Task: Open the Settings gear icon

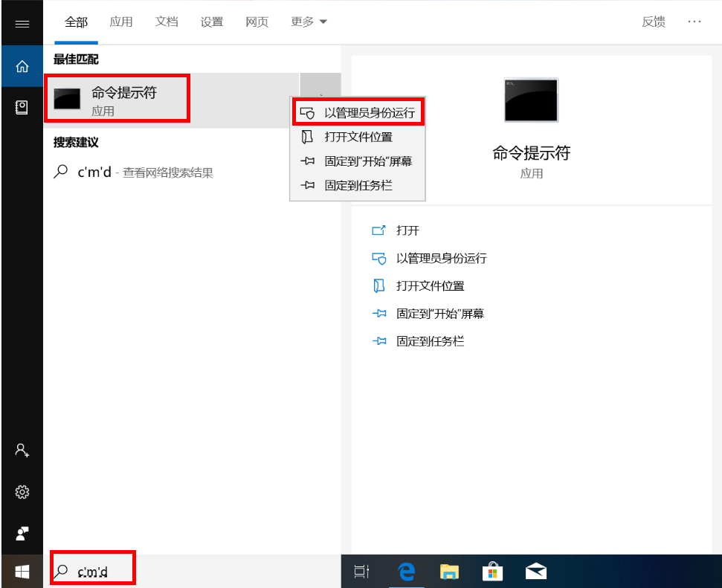Action: [x=22, y=492]
